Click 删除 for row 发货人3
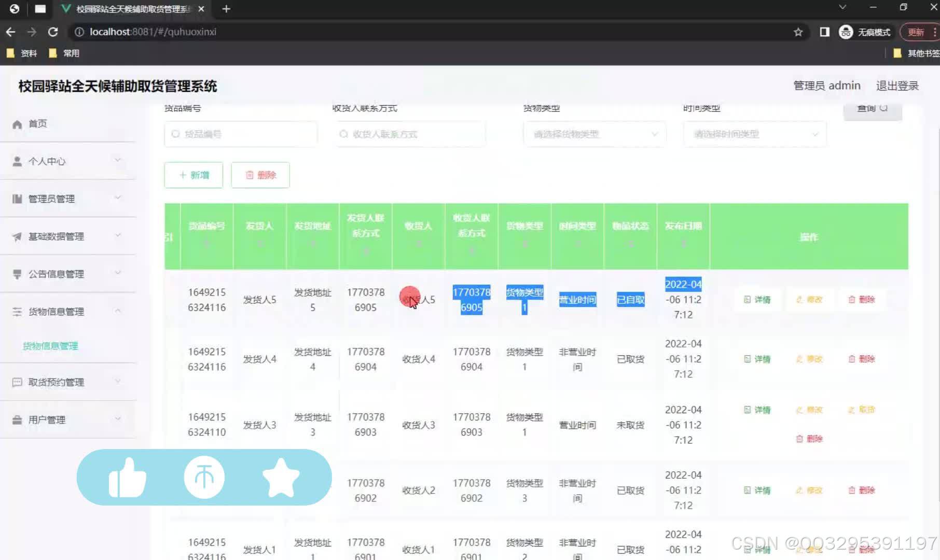The height and width of the screenshot is (560, 940). pos(809,439)
